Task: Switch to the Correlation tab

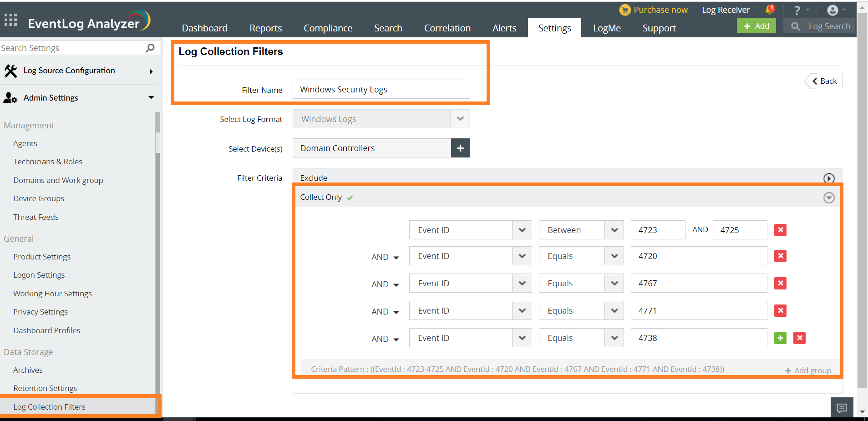Action: coord(447,28)
